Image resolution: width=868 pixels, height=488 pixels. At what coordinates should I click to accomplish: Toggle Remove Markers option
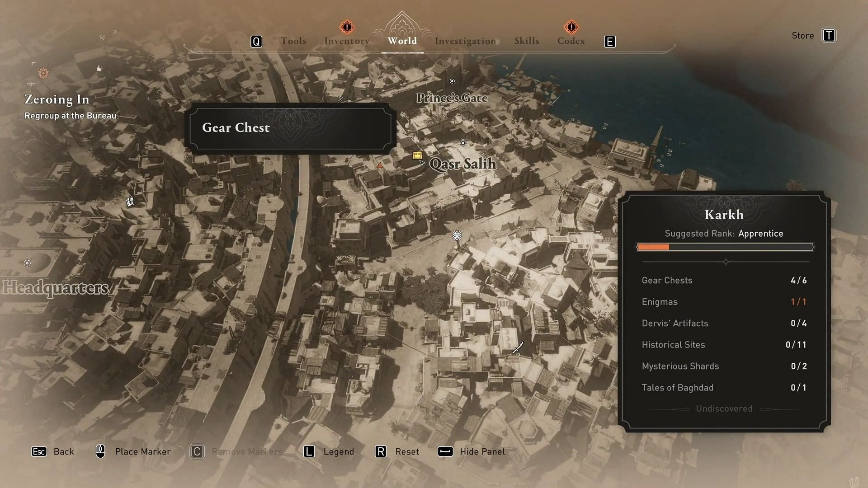point(246,451)
